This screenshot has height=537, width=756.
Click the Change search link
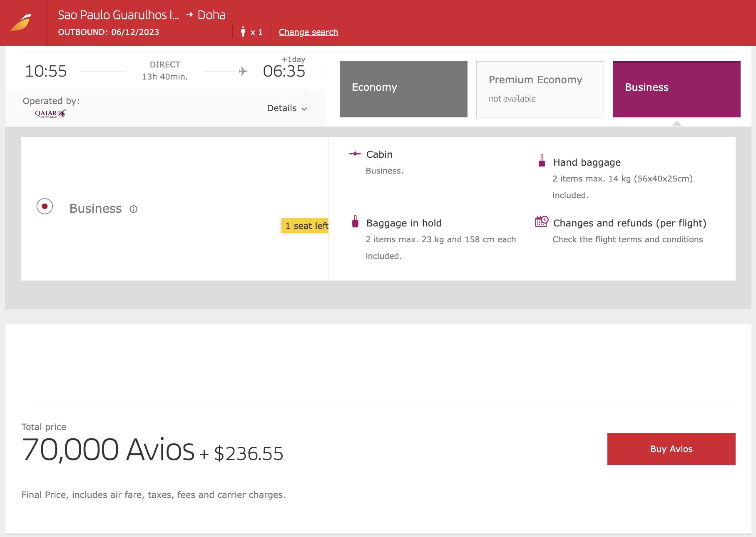[308, 32]
